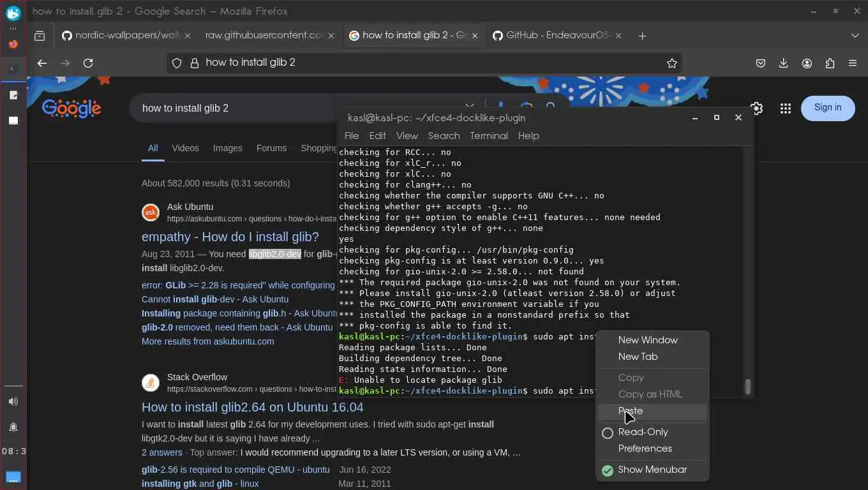Select Paste in the context menu
The height and width of the screenshot is (490, 868).
653,412
